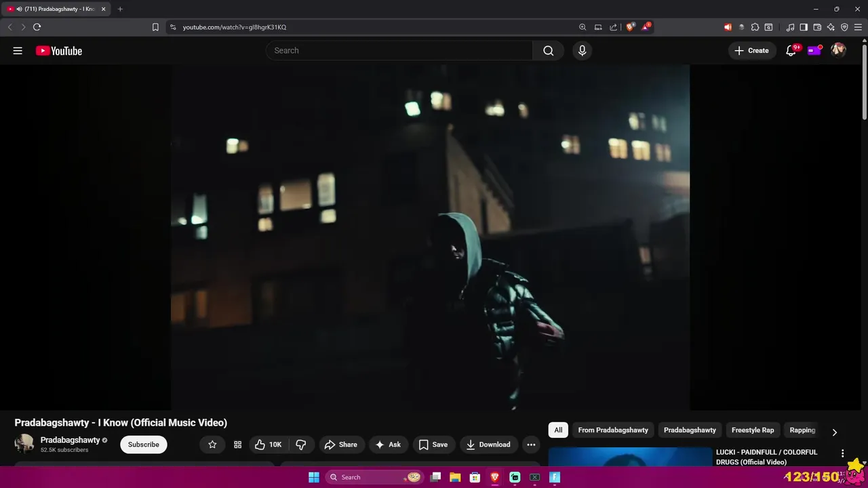Open File Explorer from taskbar
The image size is (868, 488).
click(456, 477)
